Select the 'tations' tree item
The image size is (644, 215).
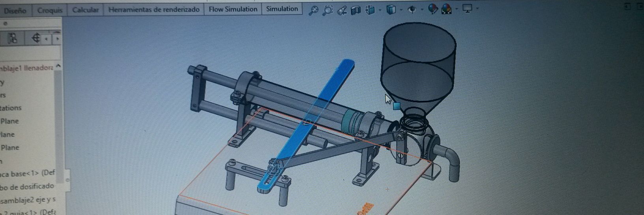(x=11, y=108)
